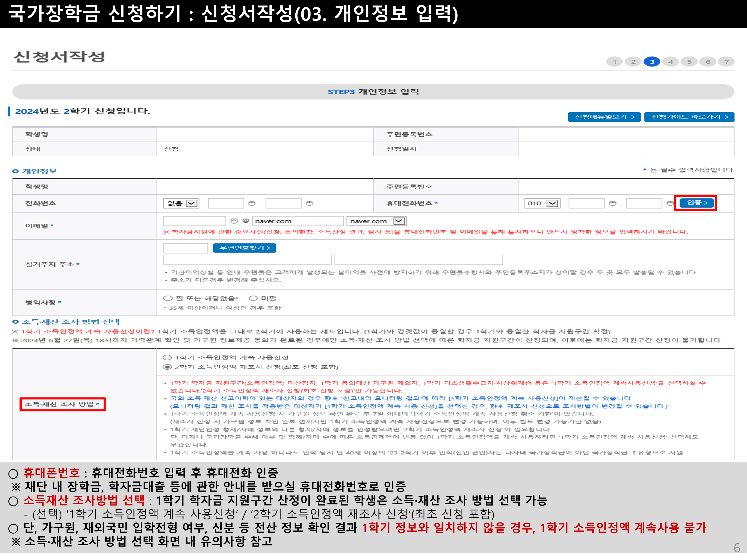Click the postal code input field

(186, 248)
